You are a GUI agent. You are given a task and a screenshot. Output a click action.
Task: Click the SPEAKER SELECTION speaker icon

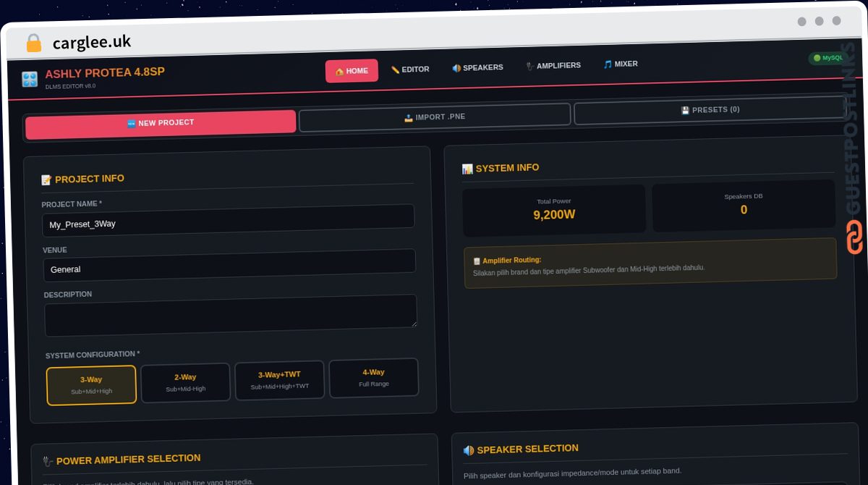pyautogui.click(x=469, y=450)
